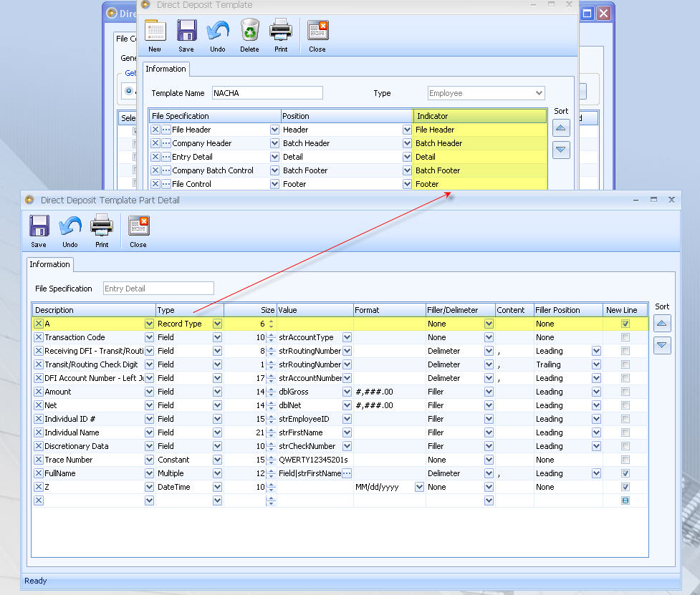This screenshot has height=595, width=700.
Task: Toggle New Line checkbox for Z row
Action: pyautogui.click(x=625, y=487)
